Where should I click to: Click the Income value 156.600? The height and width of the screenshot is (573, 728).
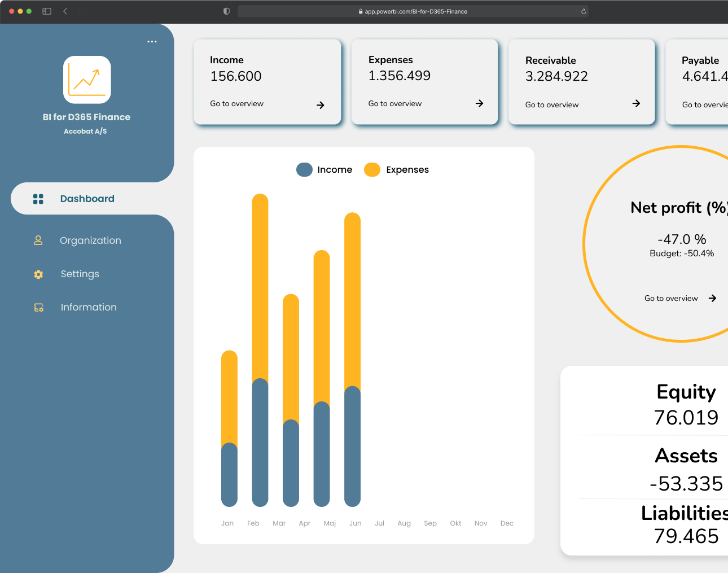point(236,76)
